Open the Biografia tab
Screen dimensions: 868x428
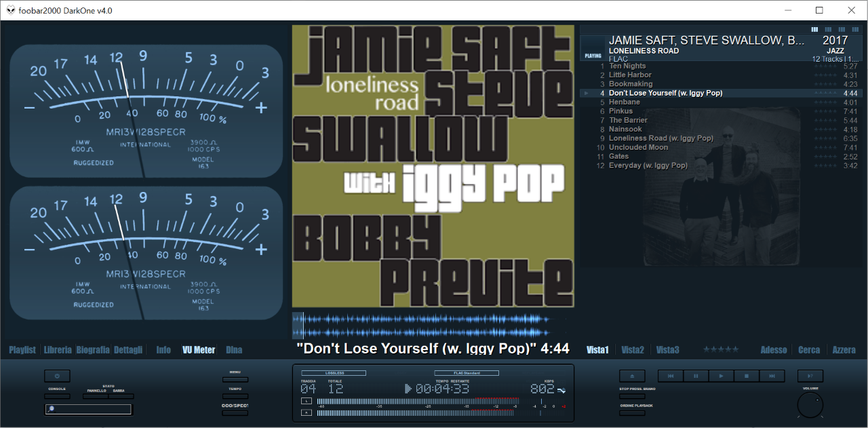coord(93,350)
